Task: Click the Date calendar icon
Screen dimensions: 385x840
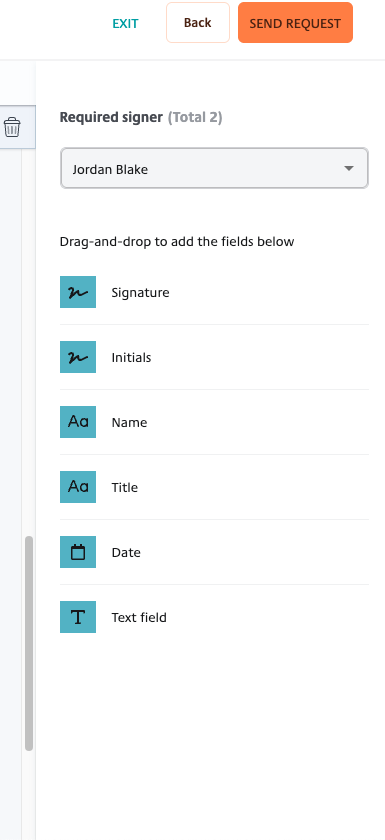Action: [78, 552]
